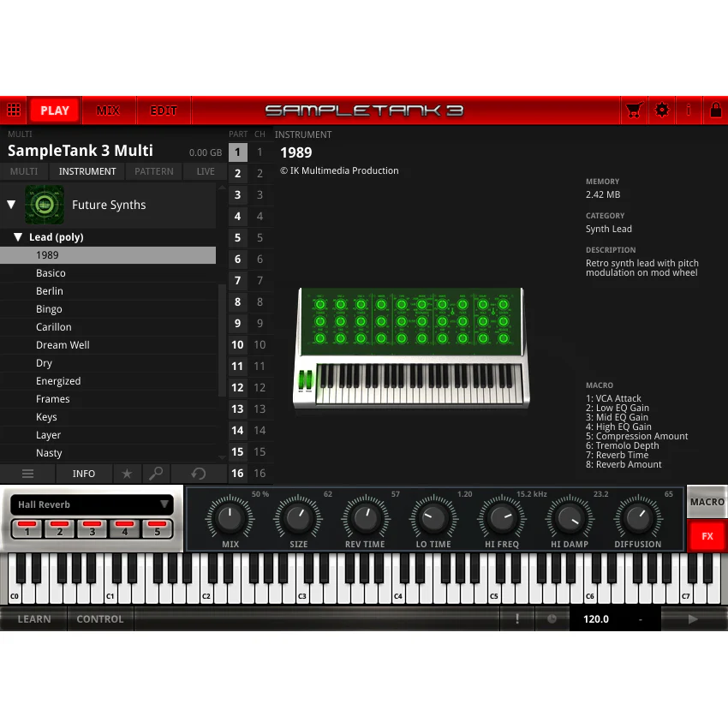
Task: Click the play arrow at bottom right
Action: [693, 619]
